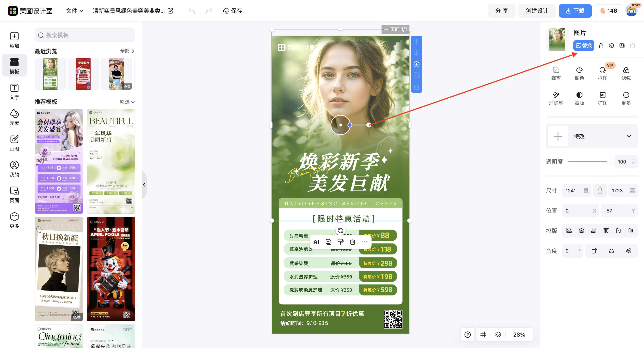644x348 pixels.
Task: Expand the 特效 effects dropdown
Action: (629, 136)
